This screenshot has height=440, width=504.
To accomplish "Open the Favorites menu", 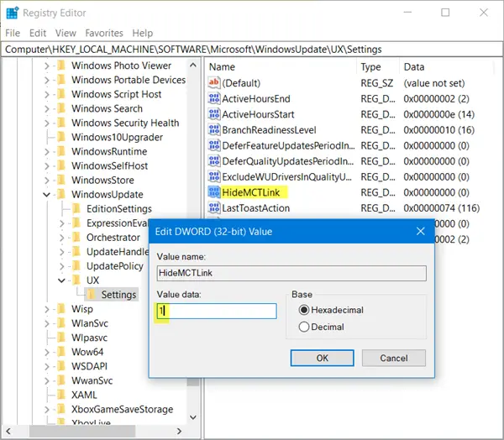I will click(x=104, y=33).
